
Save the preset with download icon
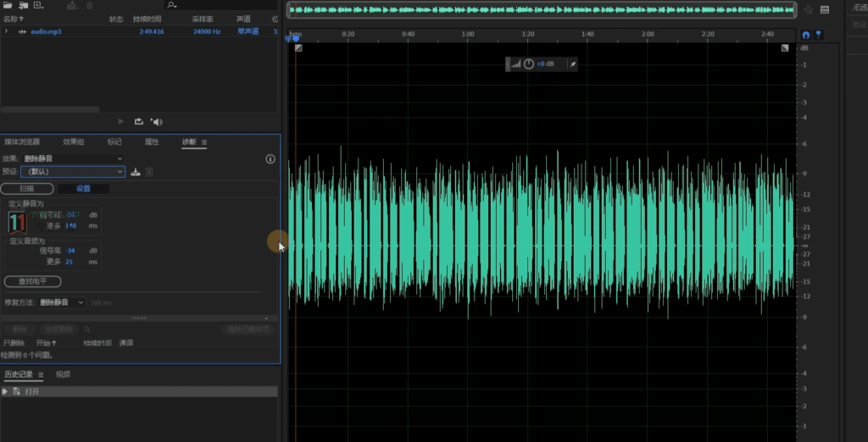(x=136, y=172)
